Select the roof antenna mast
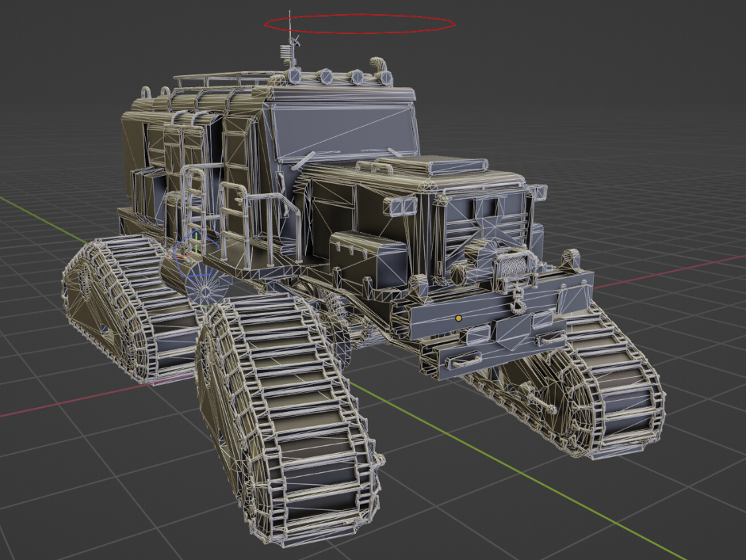746x560 pixels. (x=289, y=40)
